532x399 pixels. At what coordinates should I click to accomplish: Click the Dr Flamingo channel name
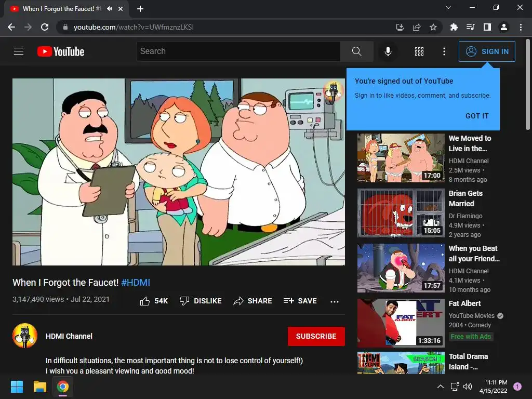tap(465, 216)
